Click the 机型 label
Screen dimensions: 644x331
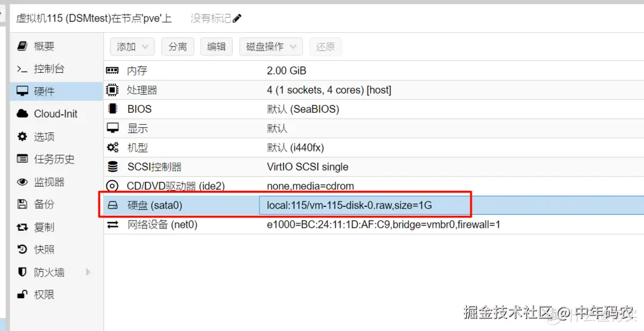pos(138,147)
